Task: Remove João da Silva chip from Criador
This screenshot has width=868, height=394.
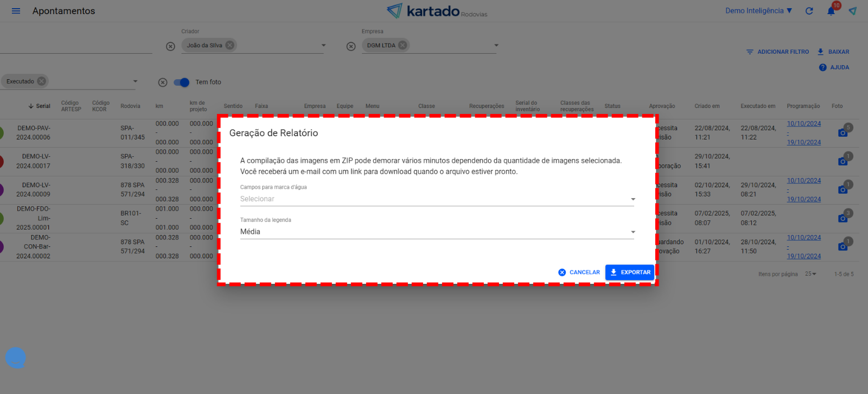Action: click(x=230, y=45)
